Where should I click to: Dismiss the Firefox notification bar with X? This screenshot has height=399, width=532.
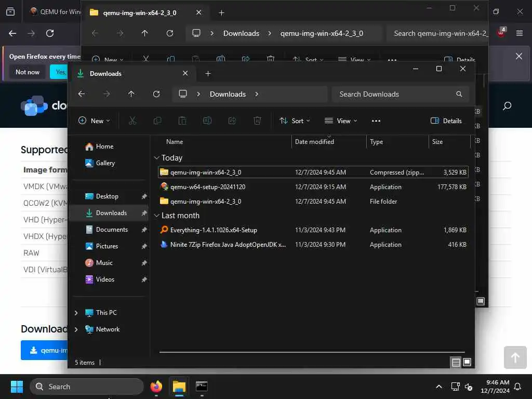coord(519,56)
